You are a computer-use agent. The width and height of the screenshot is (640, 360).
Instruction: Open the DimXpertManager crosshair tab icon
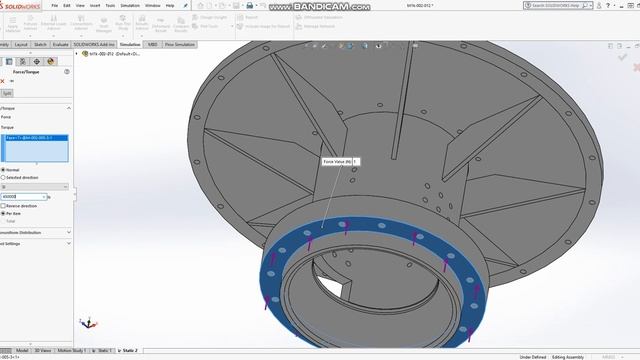coord(37,61)
